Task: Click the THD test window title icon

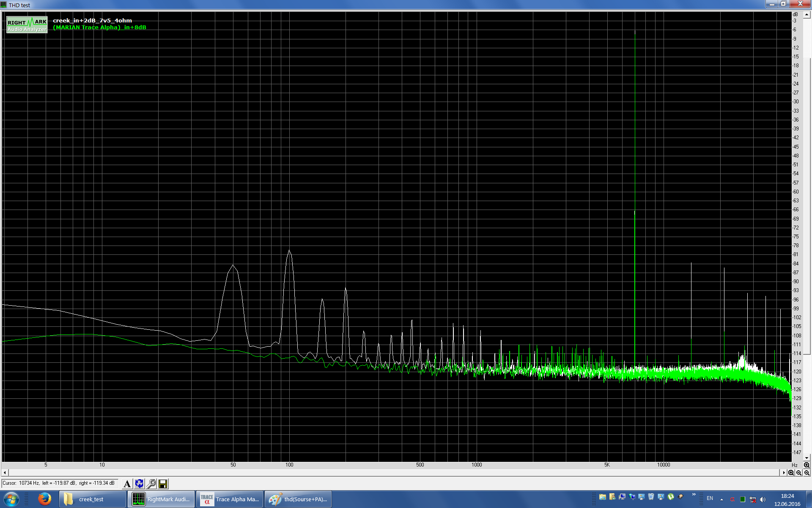Action: 4,5
